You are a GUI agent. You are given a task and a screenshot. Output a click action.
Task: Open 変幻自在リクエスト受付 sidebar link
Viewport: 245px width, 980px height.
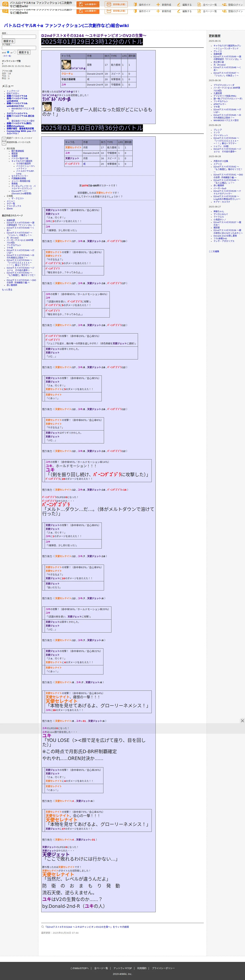point(23,121)
